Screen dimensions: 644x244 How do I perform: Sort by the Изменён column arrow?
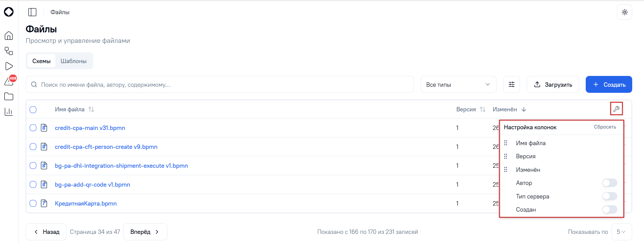click(524, 109)
